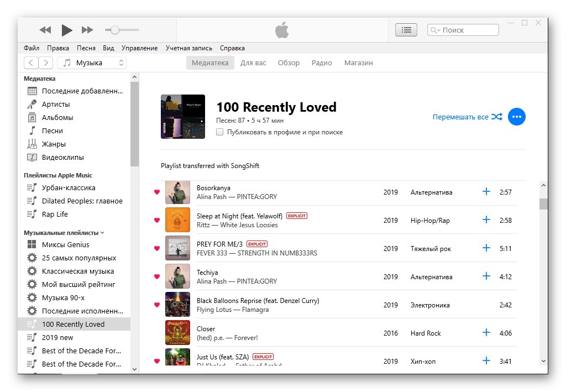
Task: Go back with the left arrow button
Action: coord(31,63)
